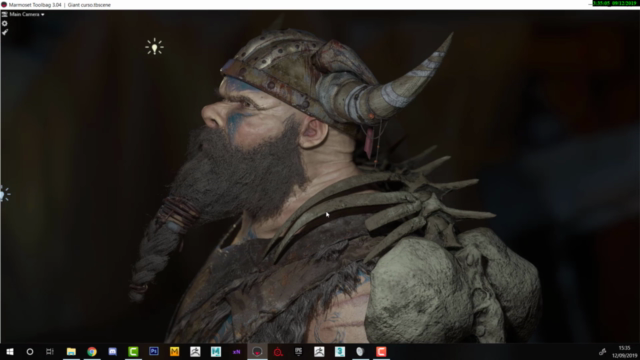Screen dimensions: 640x360
Task: Open the xNormal icon on the taskbar
Action: point(236,351)
